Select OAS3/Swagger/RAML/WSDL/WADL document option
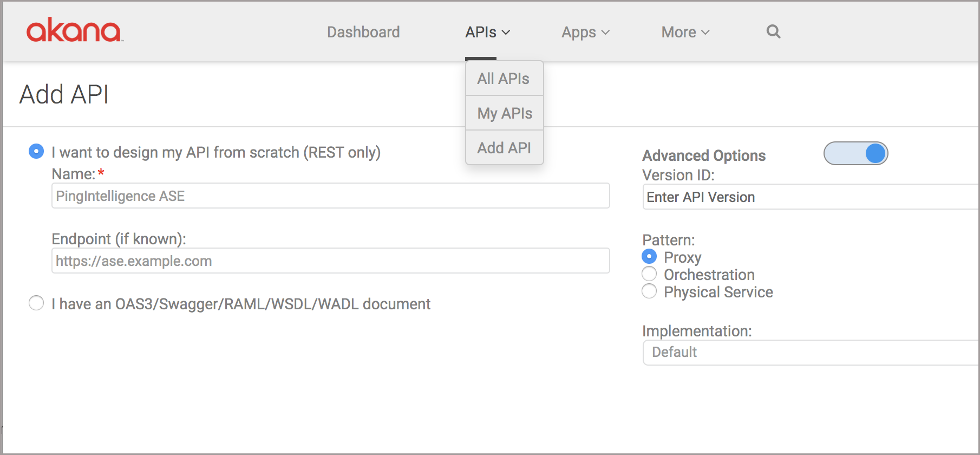 pos(36,303)
